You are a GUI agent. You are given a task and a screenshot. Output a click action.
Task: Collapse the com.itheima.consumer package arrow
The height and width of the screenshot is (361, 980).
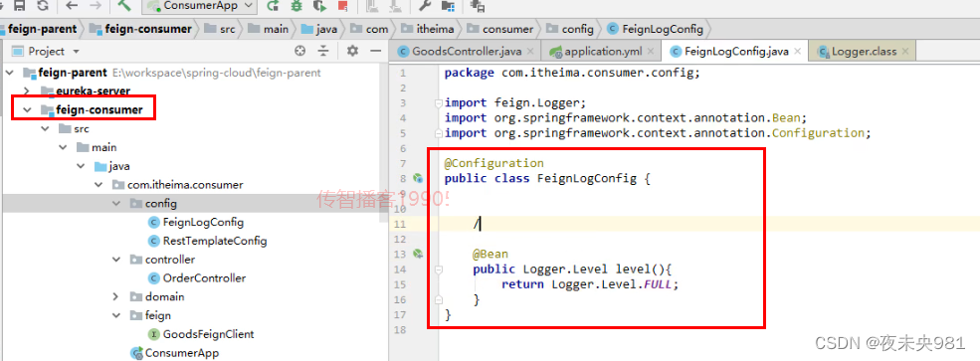point(98,185)
